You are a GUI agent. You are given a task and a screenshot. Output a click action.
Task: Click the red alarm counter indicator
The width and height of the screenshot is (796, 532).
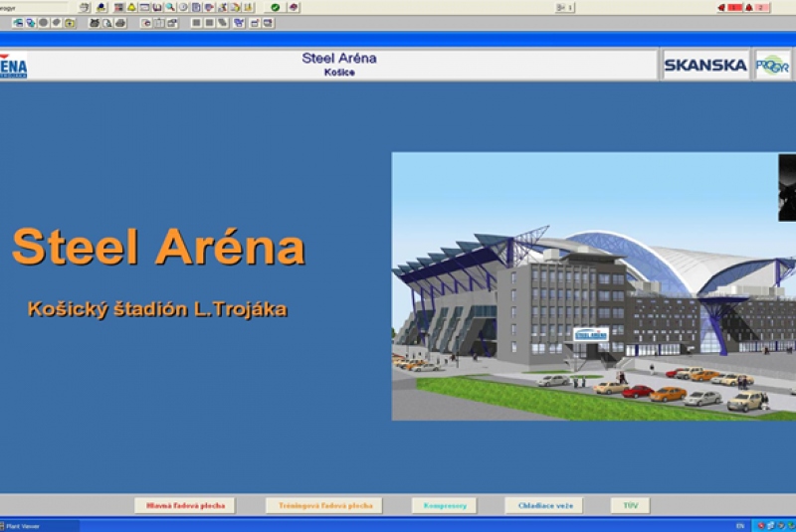point(730,8)
